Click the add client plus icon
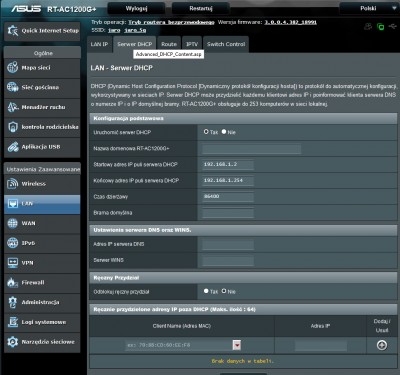Viewport: 400px width, 375px height. coord(382,345)
